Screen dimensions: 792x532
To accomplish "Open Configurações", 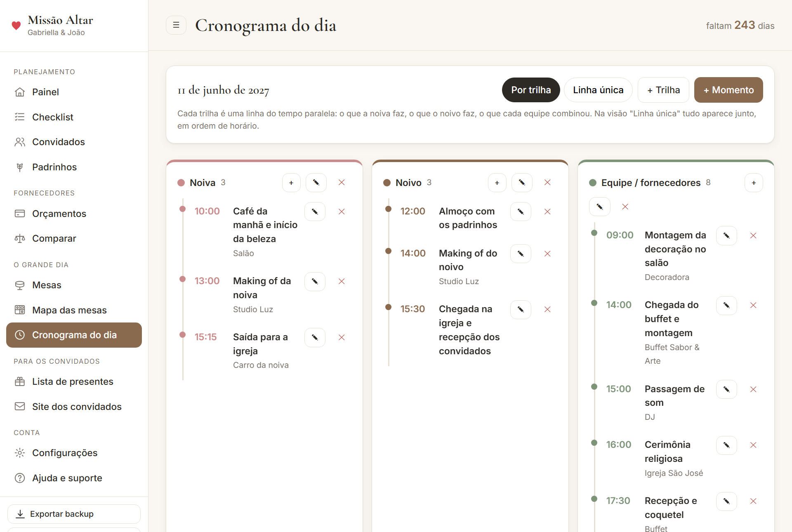I will point(74,453).
